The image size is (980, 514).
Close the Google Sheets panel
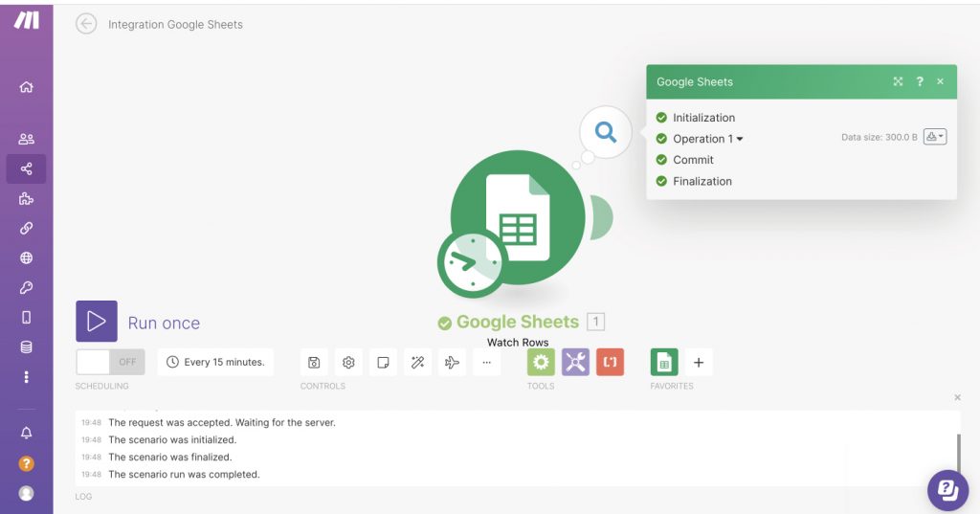coord(940,81)
